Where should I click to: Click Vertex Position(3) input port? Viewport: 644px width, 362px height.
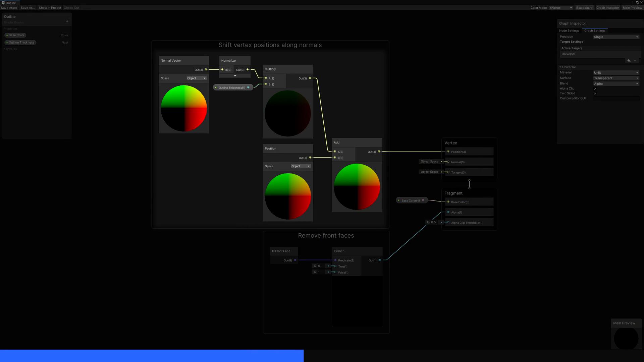tap(448, 152)
